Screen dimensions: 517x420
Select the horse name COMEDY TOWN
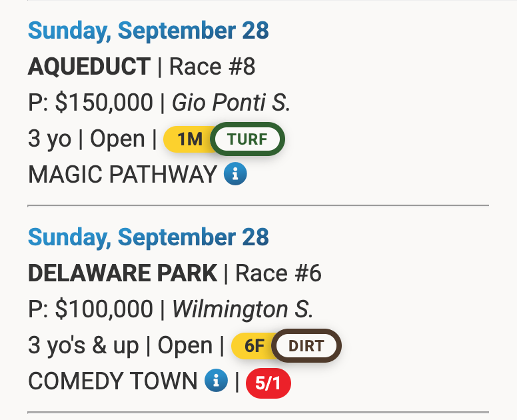[113, 381]
